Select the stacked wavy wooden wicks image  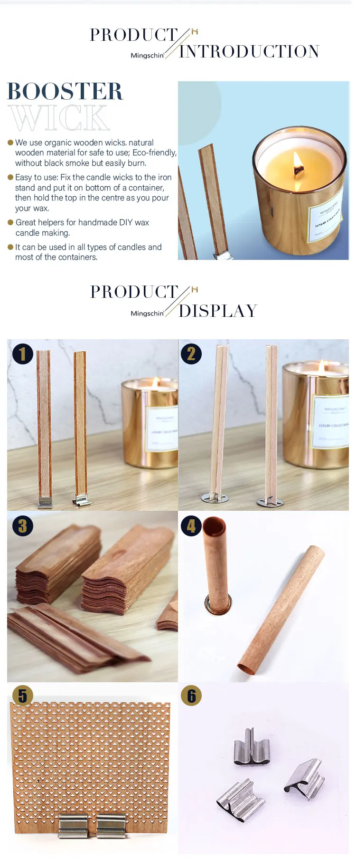pyautogui.click(x=93, y=596)
